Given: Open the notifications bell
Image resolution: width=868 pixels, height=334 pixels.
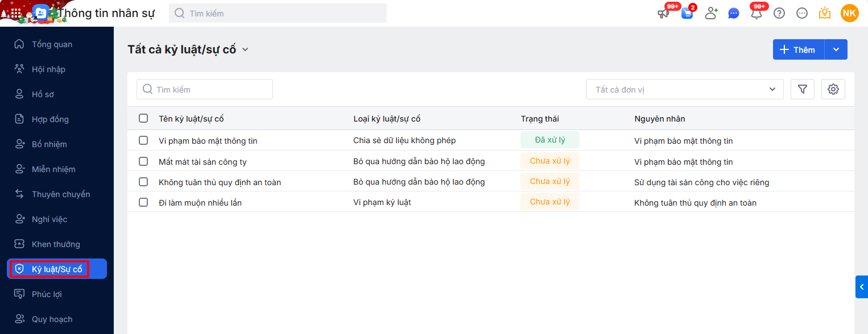Looking at the screenshot, I should [x=757, y=13].
